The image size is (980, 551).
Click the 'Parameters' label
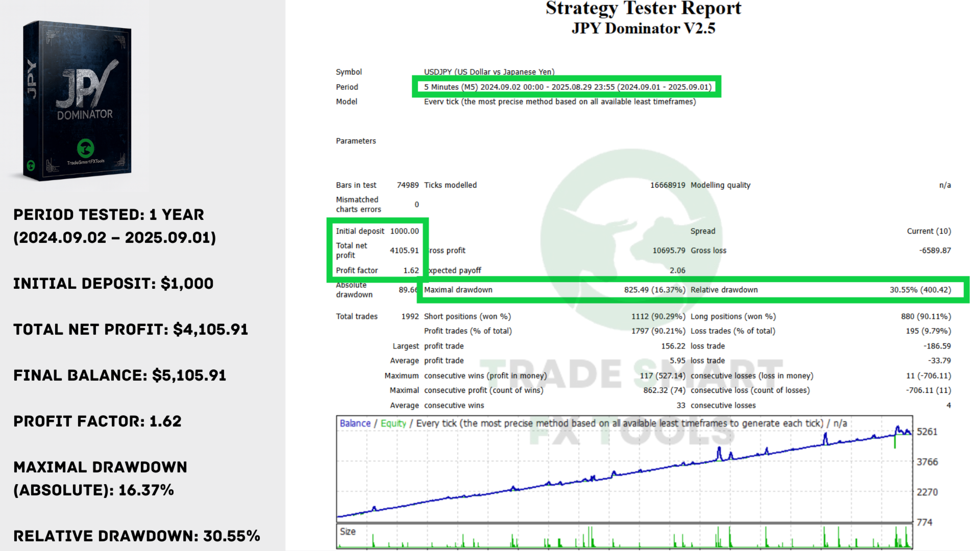click(356, 141)
